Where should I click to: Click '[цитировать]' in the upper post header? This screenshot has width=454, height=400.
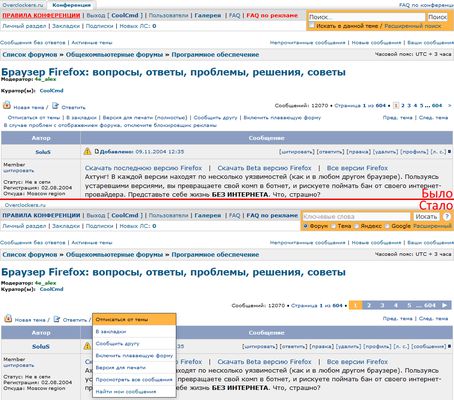(x=297, y=152)
